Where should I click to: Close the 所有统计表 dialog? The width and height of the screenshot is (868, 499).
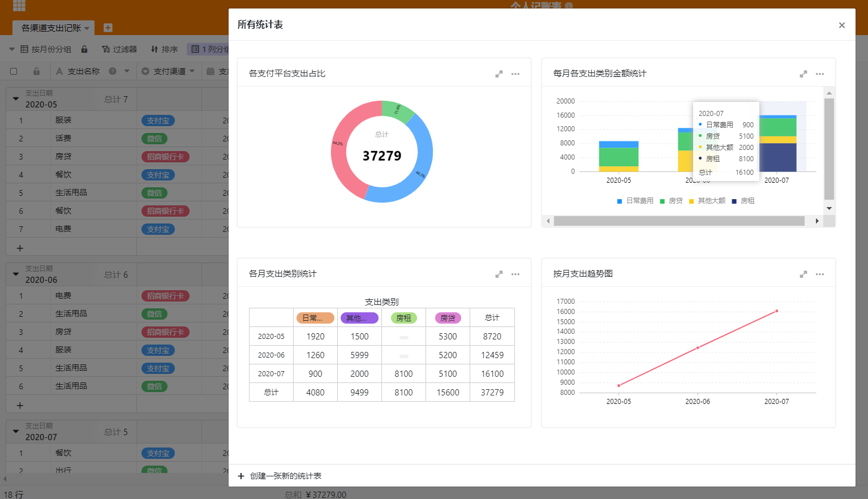[842, 25]
